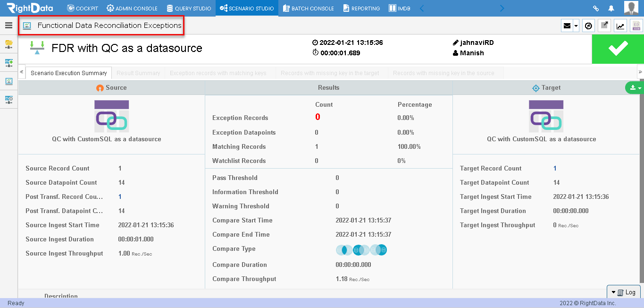Expand the email dropdown arrow
This screenshot has width=644, height=308.
(576, 26)
